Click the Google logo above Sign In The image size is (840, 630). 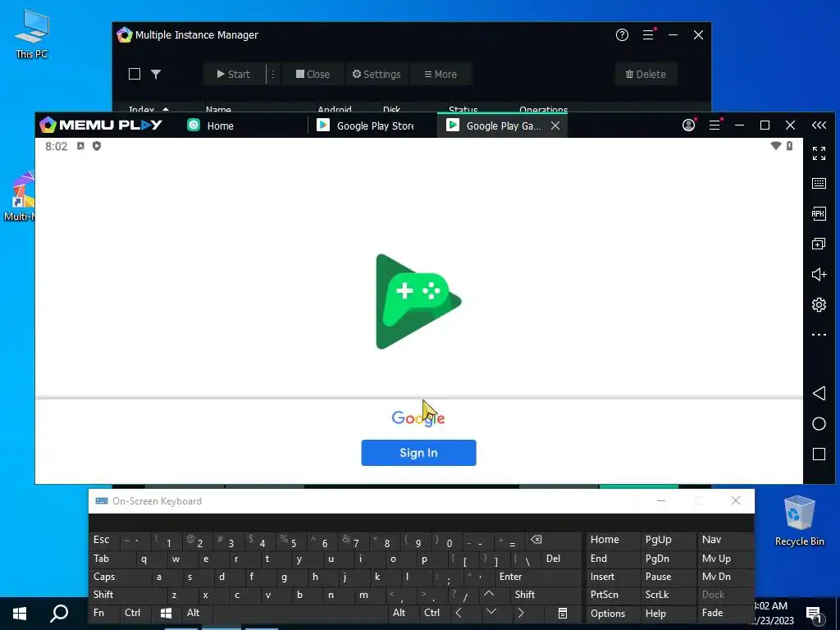tap(418, 418)
